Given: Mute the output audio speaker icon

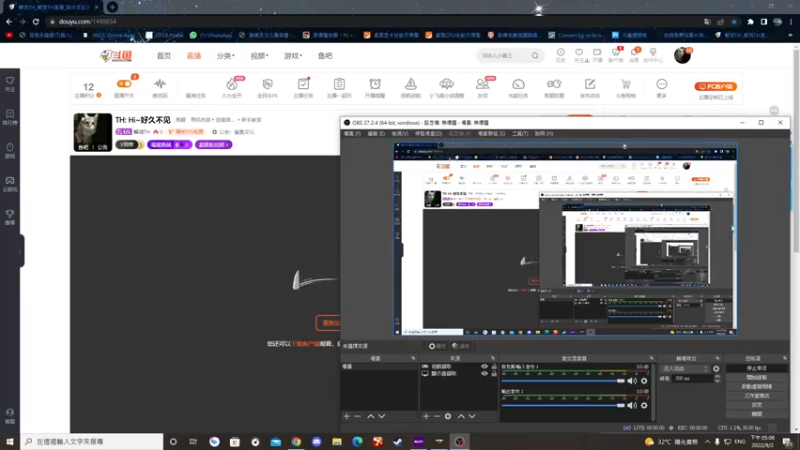Looking at the screenshot, I should (x=632, y=405).
